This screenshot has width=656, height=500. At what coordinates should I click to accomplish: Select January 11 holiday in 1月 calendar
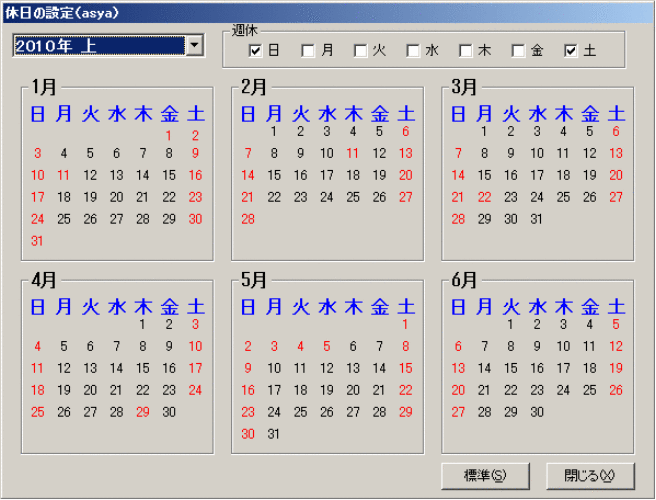[64, 175]
